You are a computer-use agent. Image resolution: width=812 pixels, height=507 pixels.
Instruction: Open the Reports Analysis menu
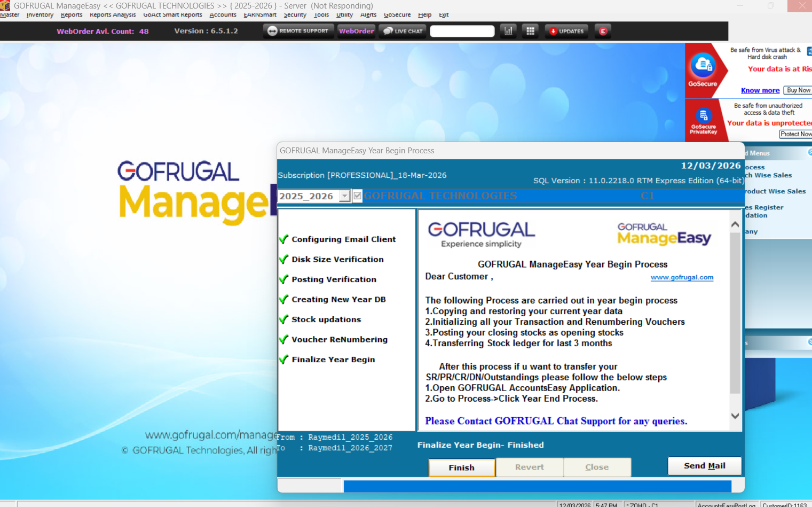tap(113, 15)
